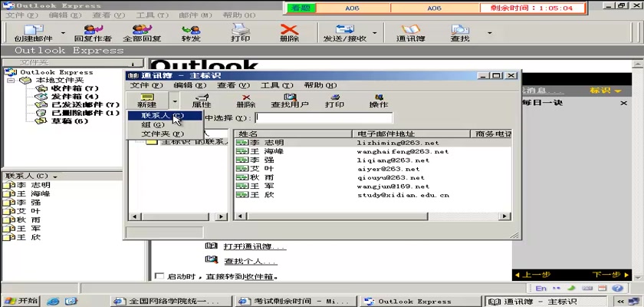The image size is (644, 307).
Task: Open Sent Items (已发送邮件) folder
Action: [x=78, y=105]
